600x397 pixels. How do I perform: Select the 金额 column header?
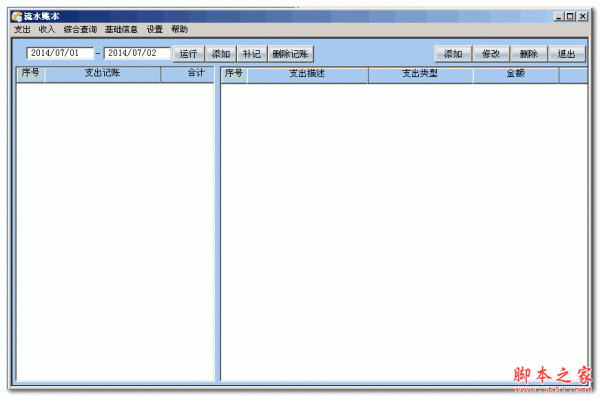click(x=516, y=75)
